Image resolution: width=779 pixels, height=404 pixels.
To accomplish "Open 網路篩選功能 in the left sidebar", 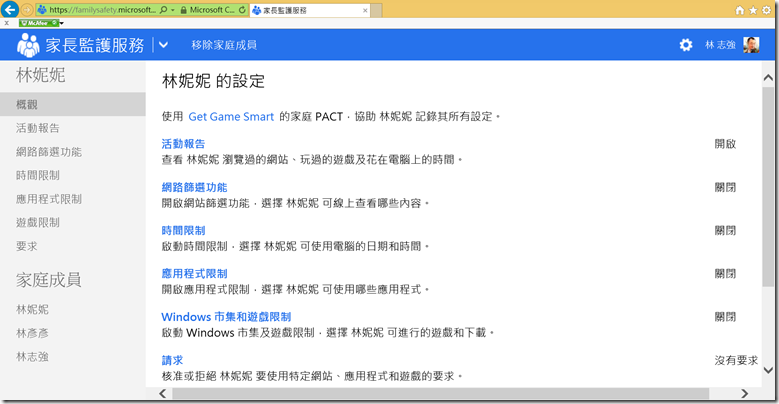I will click(49, 152).
